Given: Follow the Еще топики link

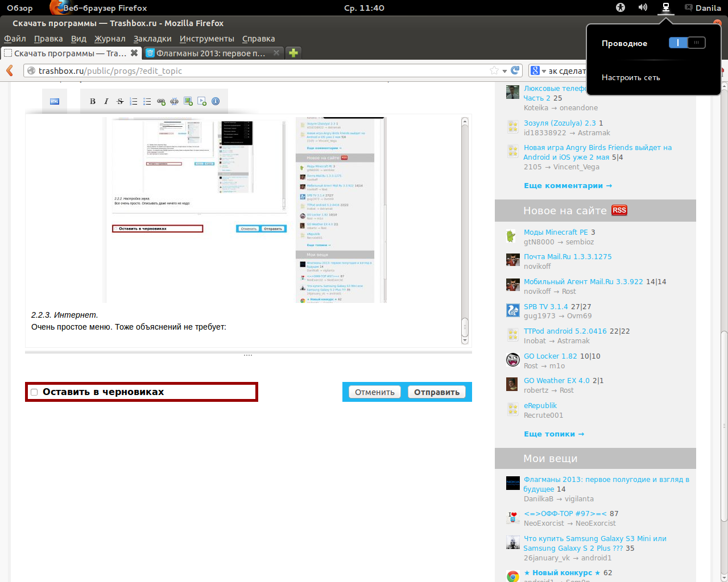Looking at the screenshot, I should click(x=554, y=434).
